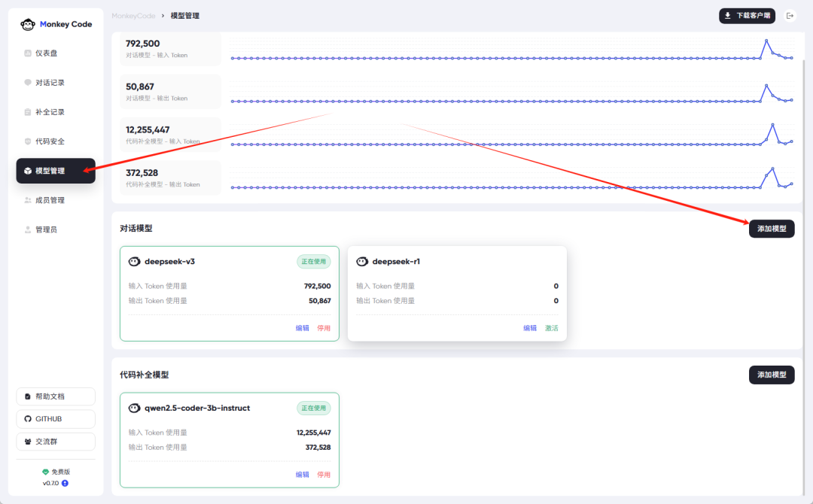Open the 对话记录 menu item
Image resolution: width=813 pixels, height=504 pixels.
56,82
